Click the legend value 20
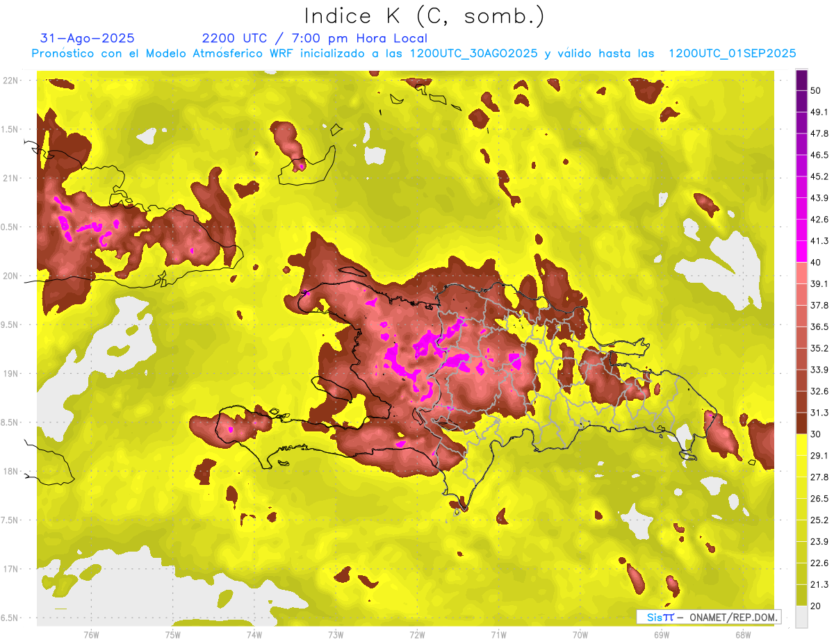834x644 pixels. [817, 606]
